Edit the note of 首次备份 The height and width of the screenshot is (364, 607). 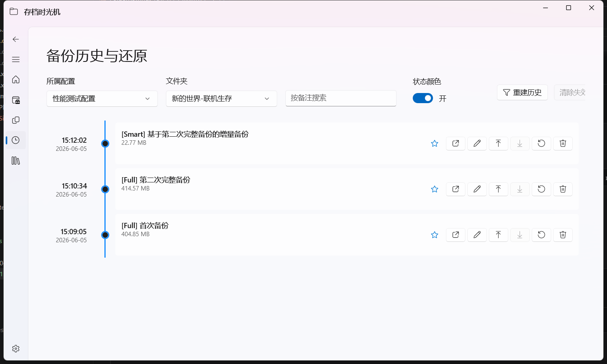[477, 235]
